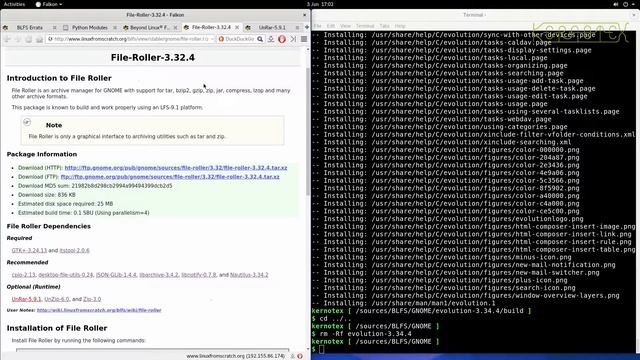
Task: Click the double-arrow tools icon in Falkon
Action: (293, 39)
